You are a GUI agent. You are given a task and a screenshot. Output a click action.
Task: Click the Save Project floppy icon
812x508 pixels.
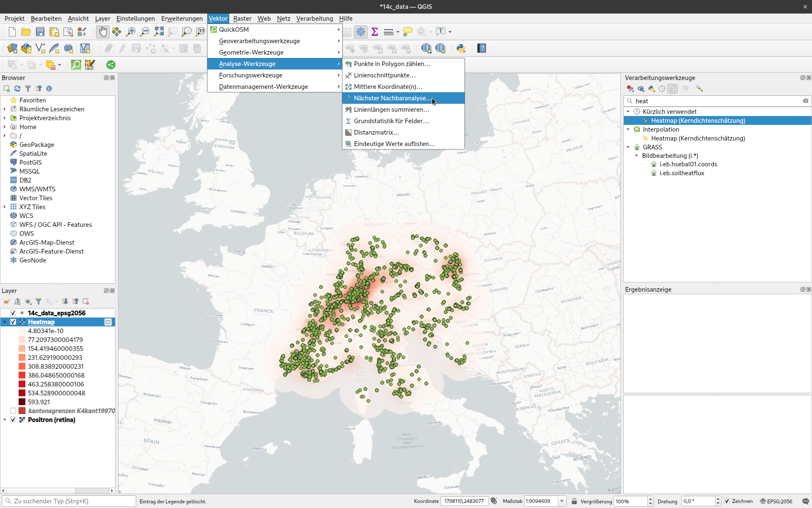(x=40, y=32)
